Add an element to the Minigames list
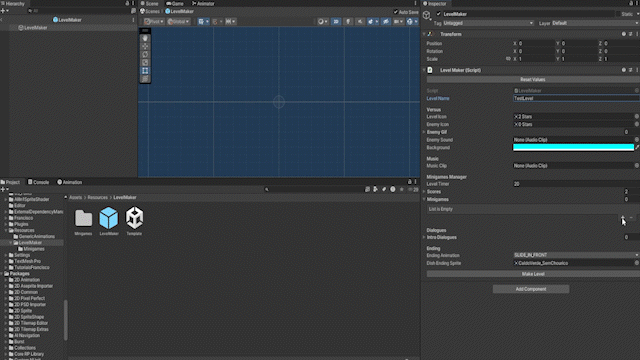The image size is (640, 360). (622, 218)
